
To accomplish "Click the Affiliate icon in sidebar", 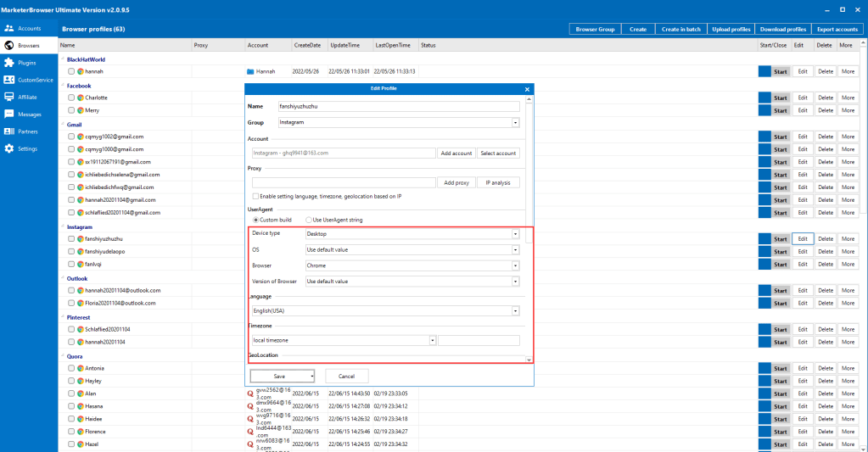I will tap(10, 97).
